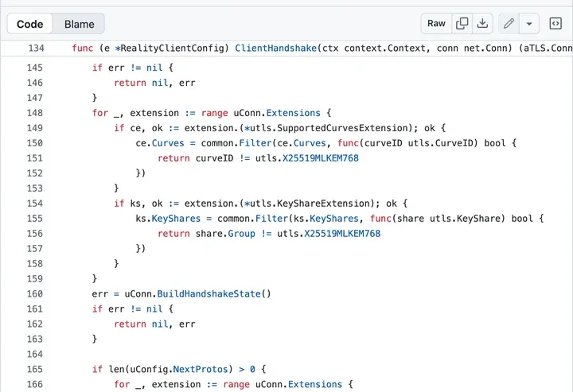Edit this file with the pencil icon
Screen dimensions: 573x392
point(509,23)
